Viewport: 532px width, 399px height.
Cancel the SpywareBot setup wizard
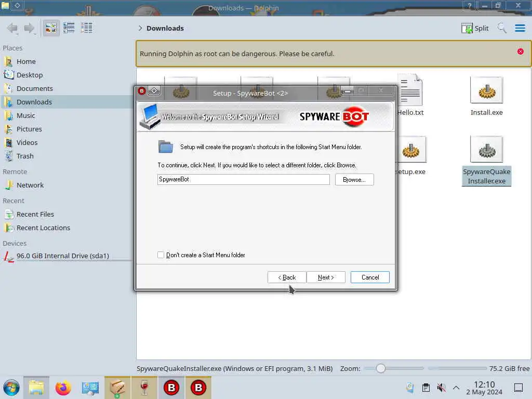pos(370,277)
